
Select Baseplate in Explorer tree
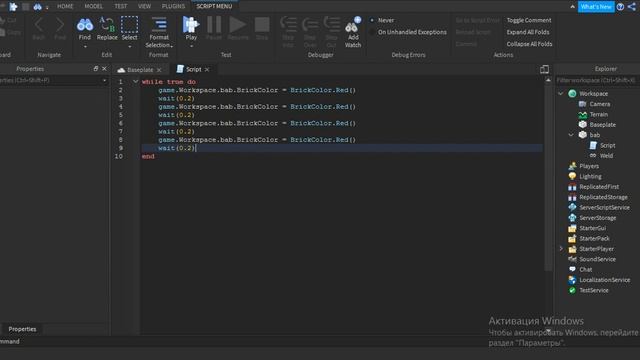[602, 124]
